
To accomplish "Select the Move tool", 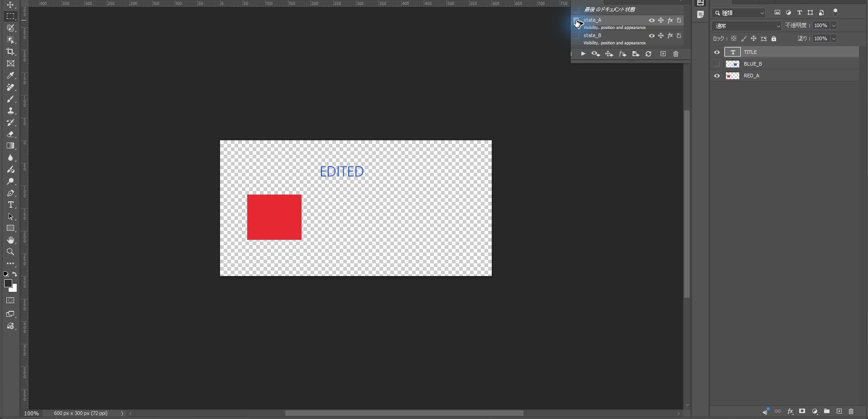I will tap(10, 5).
